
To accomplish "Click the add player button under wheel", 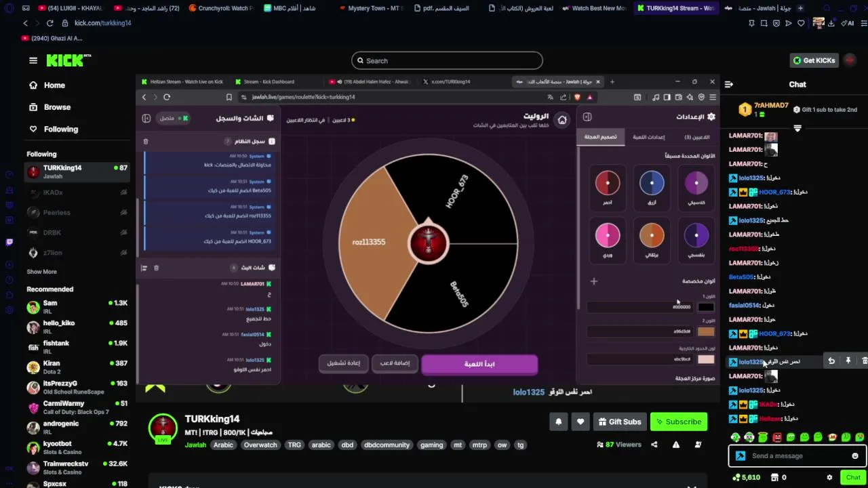I will point(395,363).
